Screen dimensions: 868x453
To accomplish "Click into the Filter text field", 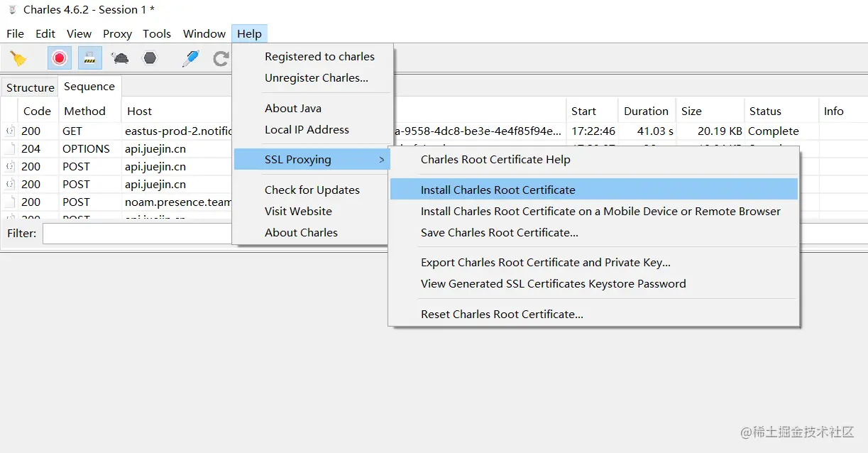I will coord(137,233).
